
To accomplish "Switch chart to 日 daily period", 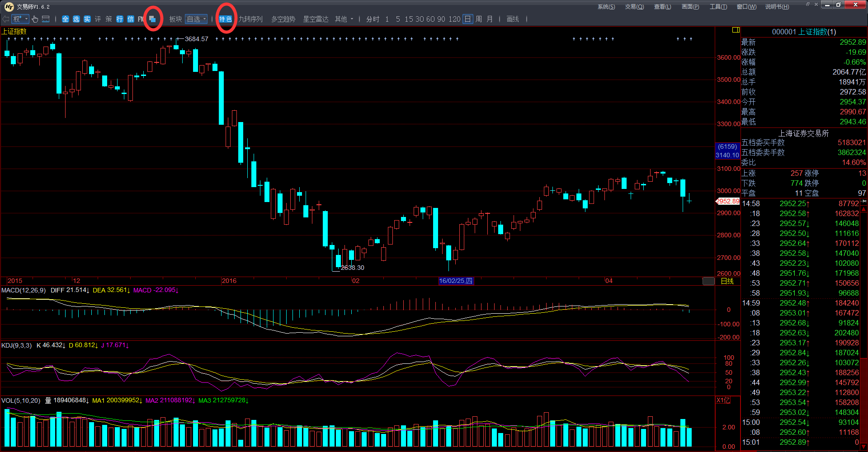I will click(467, 19).
